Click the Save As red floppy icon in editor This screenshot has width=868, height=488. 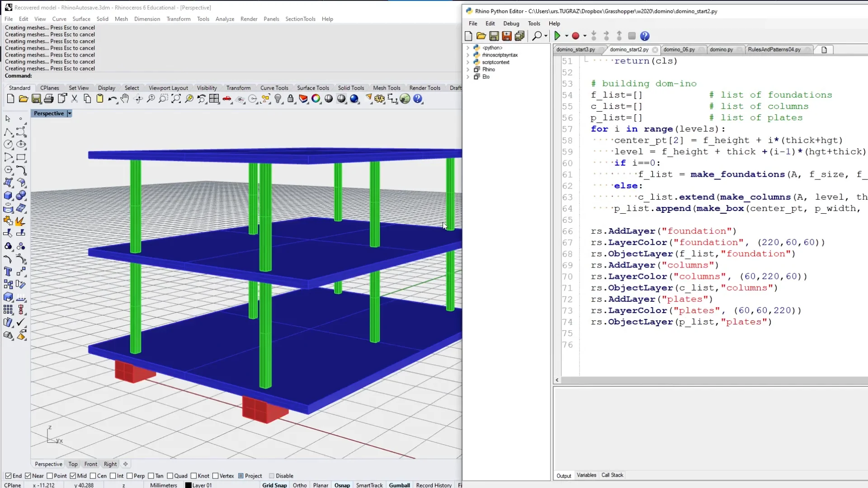point(507,36)
